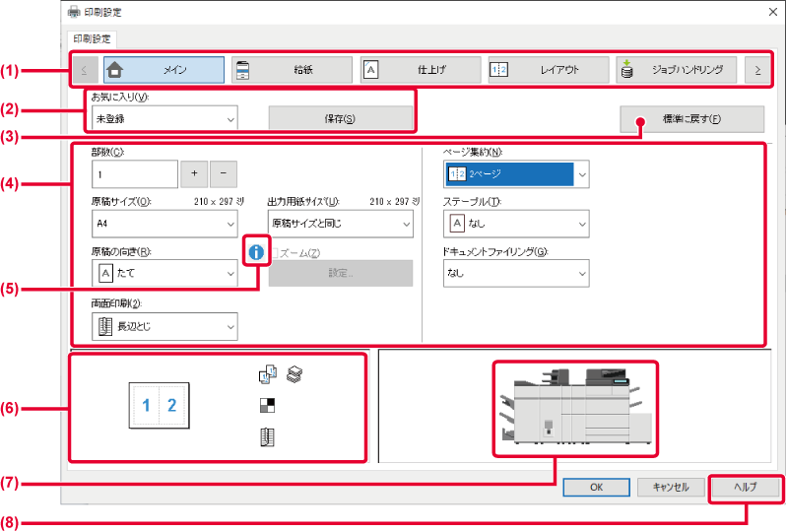Viewport: 786px width, 532px height.
Task: Open the ステープル dropdown showing なし
Action: (516, 224)
